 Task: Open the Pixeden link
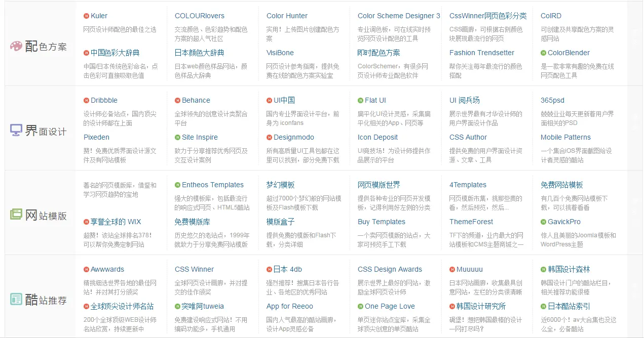96,137
